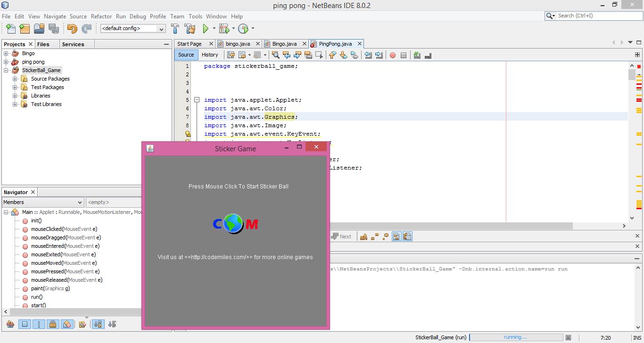Click the Shift Line Right icon

click(379, 55)
